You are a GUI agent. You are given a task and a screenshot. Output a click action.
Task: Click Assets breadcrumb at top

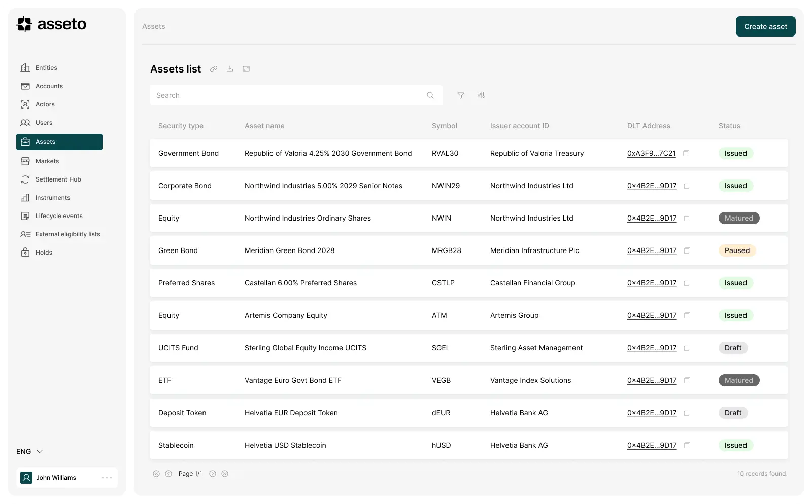click(x=154, y=26)
